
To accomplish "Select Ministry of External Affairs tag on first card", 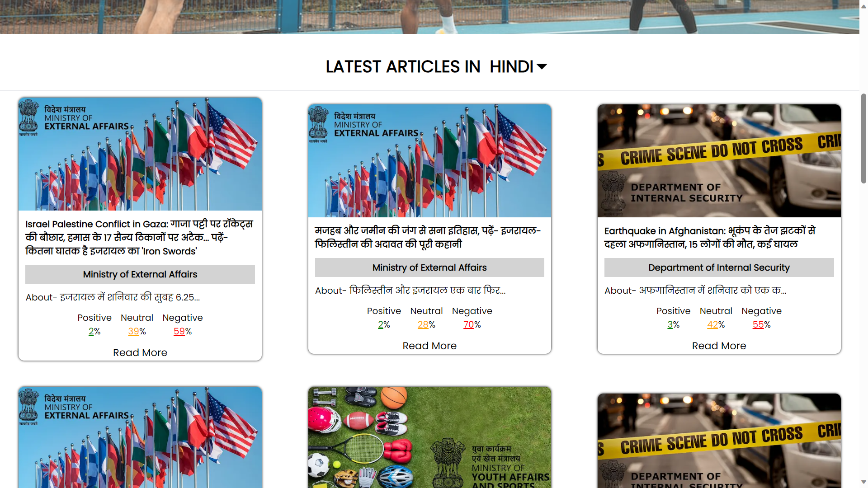I will click(140, 274).
